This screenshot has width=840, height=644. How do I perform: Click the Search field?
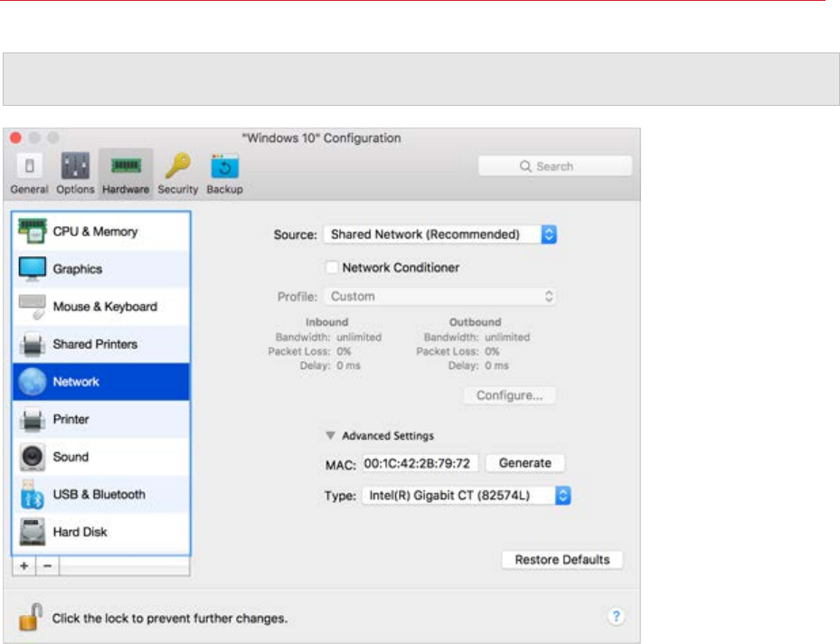coord(555,166)
